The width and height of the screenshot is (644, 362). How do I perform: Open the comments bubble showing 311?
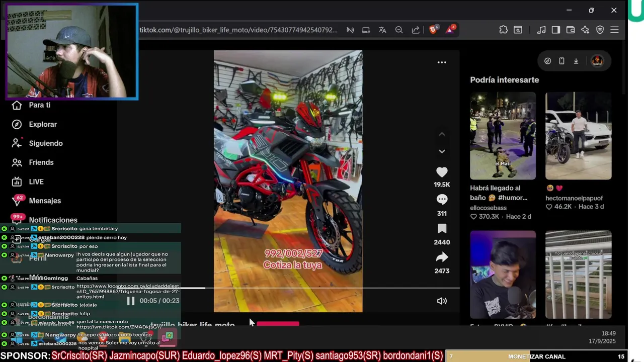(x=442, y=200)
